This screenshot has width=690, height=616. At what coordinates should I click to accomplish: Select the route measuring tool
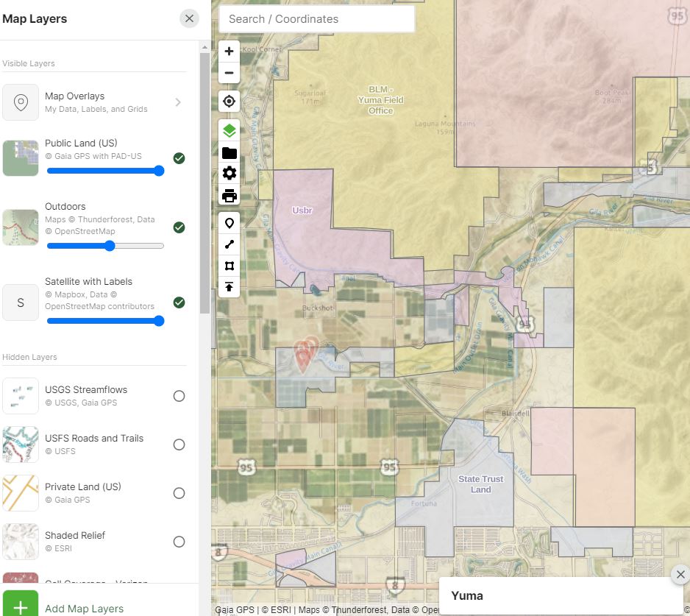228,244
